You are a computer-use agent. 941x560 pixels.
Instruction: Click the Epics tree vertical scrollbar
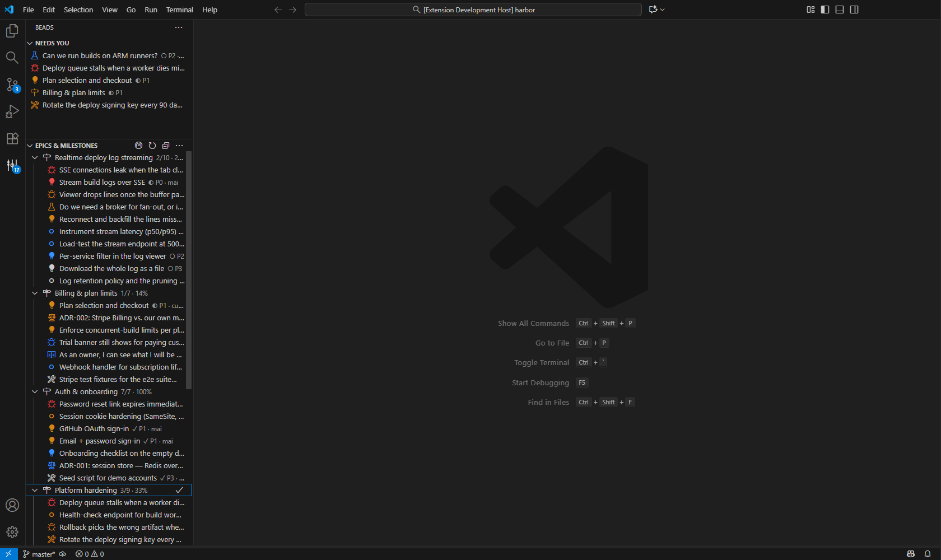[x=189, y=270]
